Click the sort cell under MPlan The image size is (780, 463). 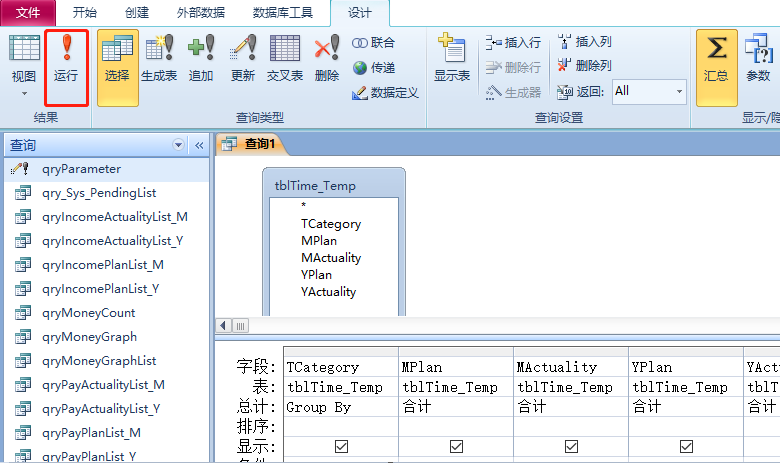pyautogui.click(x=456, y=427)
